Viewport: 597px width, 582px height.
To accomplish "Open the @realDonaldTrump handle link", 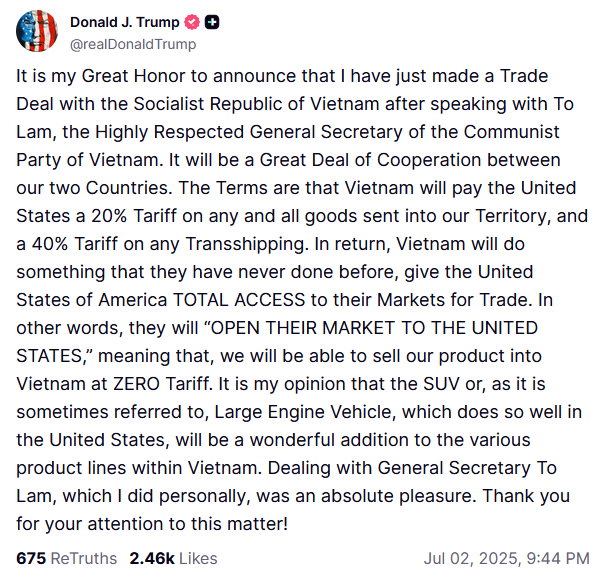I will (x=133, y=45).
